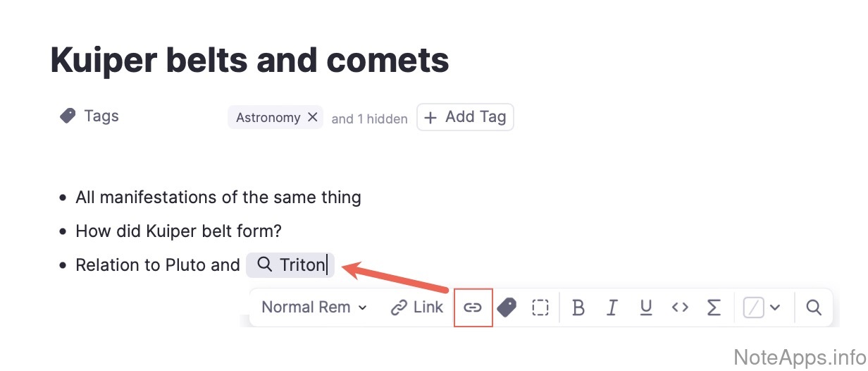This screenshot has height=371, width=868.
Task: Click the Add Tag button
Action: pos(465,117)
